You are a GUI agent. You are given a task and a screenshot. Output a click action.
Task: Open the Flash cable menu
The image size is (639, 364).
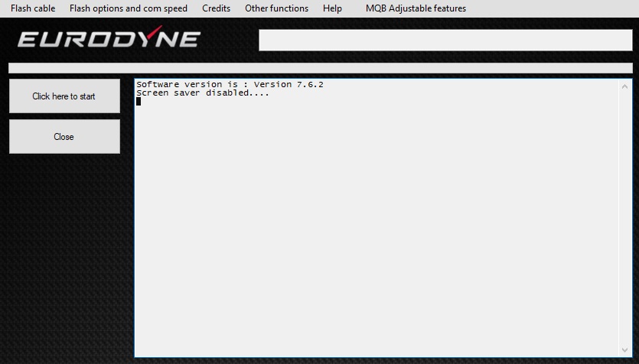33,8
